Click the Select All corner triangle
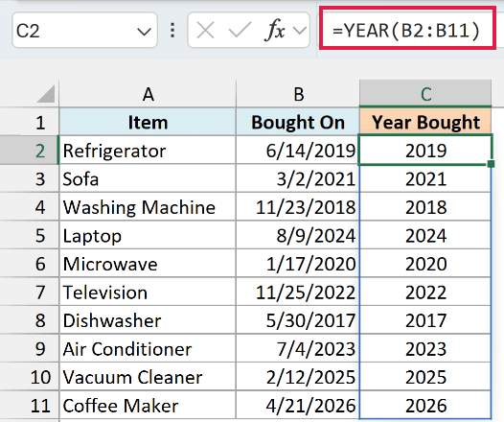Image resolution: width=504 pixels, height=422 pixels. [x=45, y=94]
